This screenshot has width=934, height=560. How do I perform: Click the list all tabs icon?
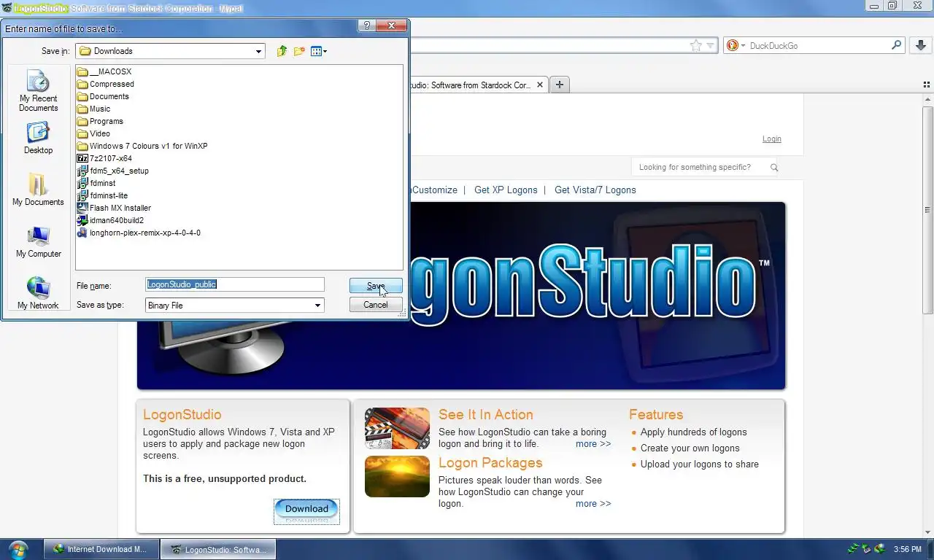tap(927, 85)
